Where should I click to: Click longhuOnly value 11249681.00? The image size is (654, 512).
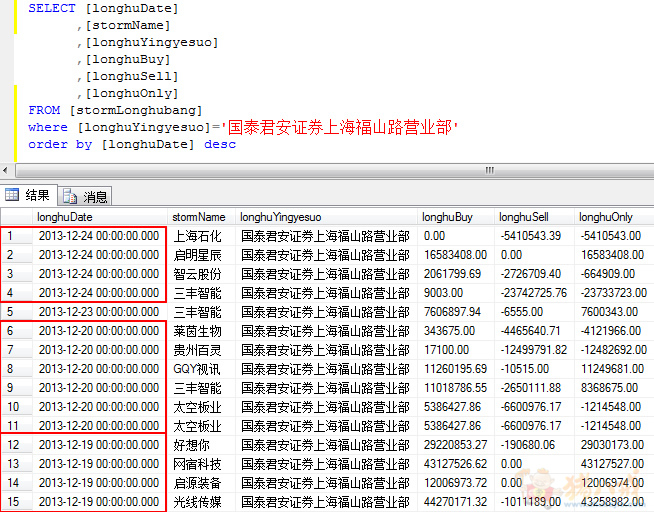point(612,369)
